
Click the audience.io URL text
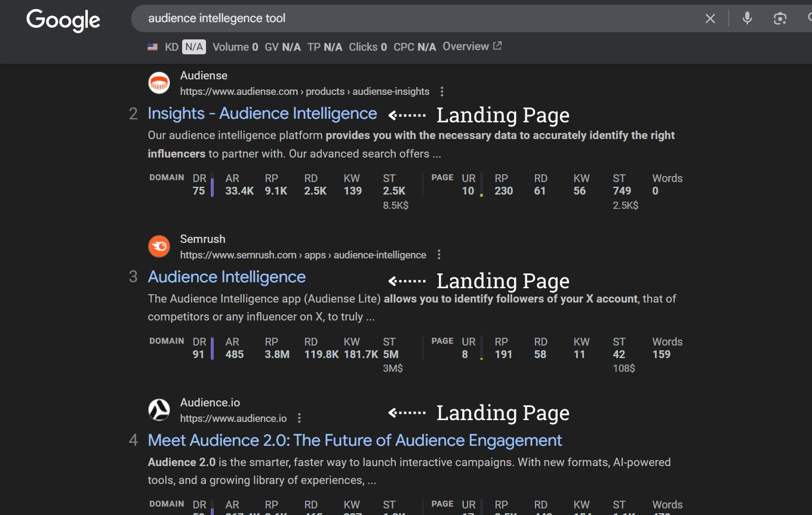point(233,418)
